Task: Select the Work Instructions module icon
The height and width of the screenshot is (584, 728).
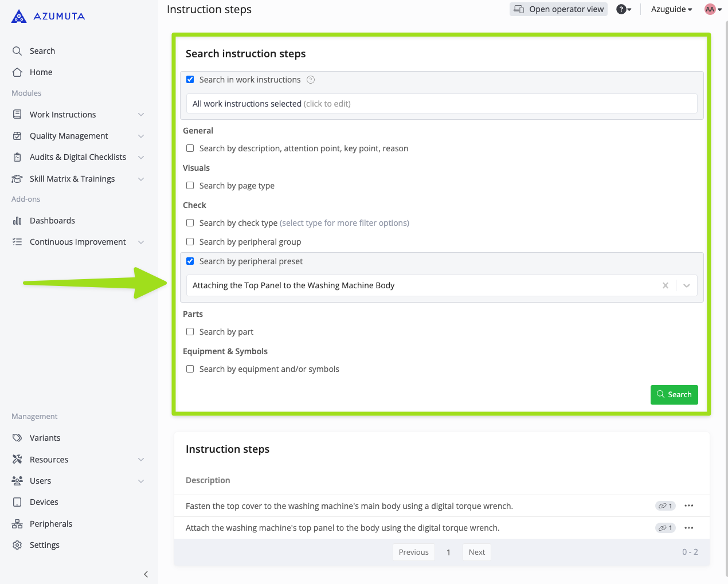Action: tap(17, 114)
